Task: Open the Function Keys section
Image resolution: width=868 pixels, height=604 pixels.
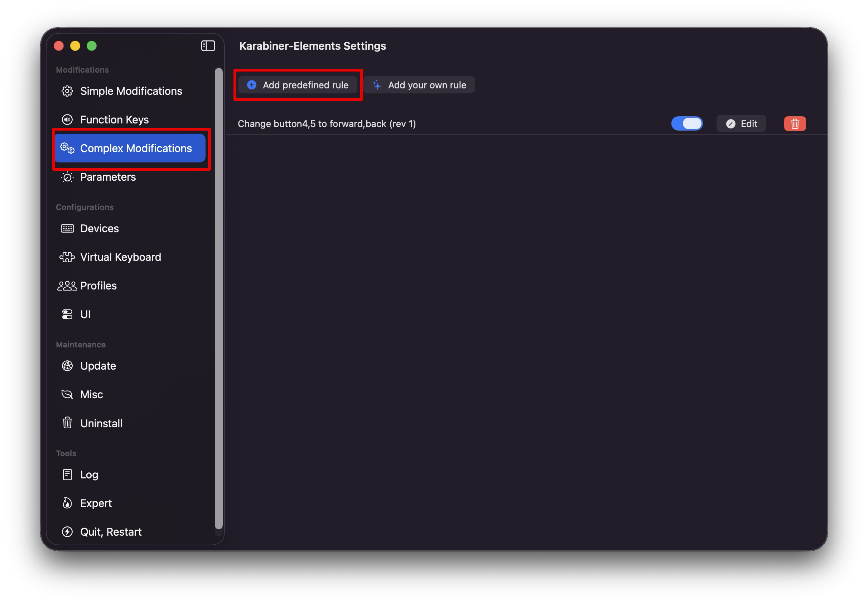Action: (114, 120)
